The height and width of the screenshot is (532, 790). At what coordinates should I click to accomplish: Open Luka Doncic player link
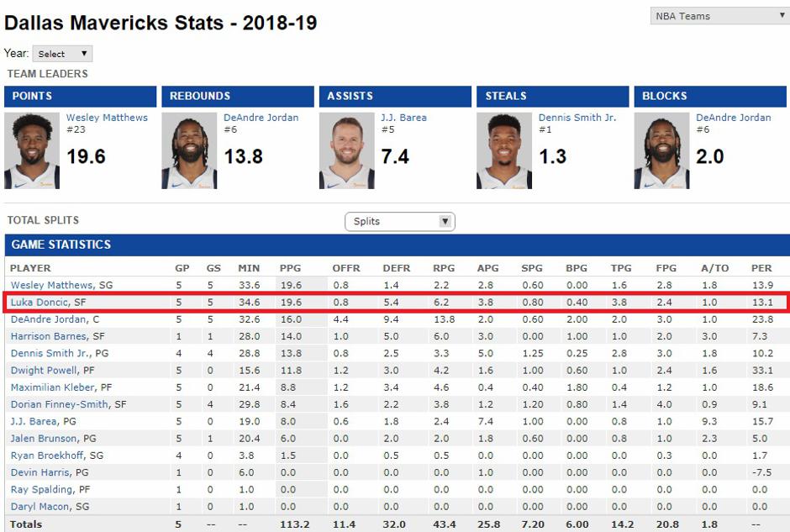click(x=39, y=302)
